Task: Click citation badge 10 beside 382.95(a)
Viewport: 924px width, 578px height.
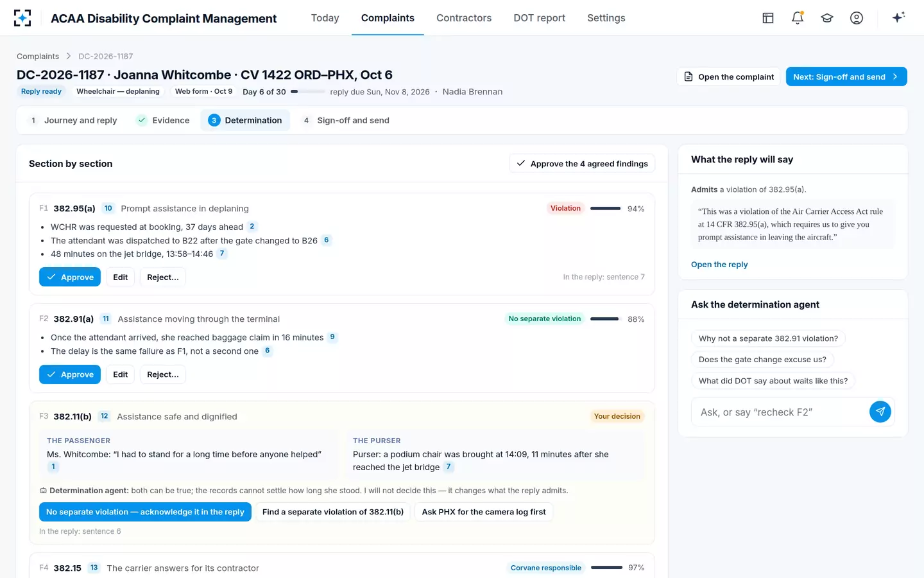Action: tap(108, 208)
